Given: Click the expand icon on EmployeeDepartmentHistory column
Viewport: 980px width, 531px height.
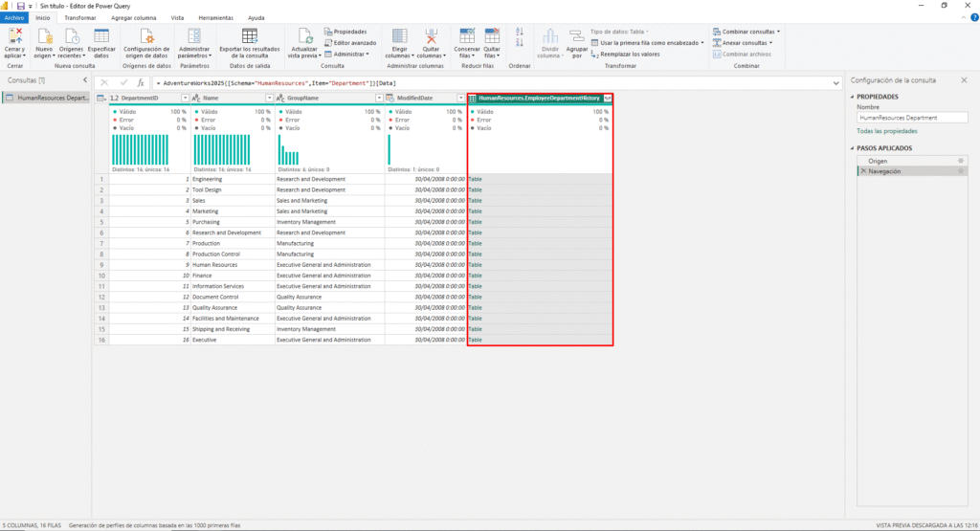Looking at the screenshot, I should (607, 99).
